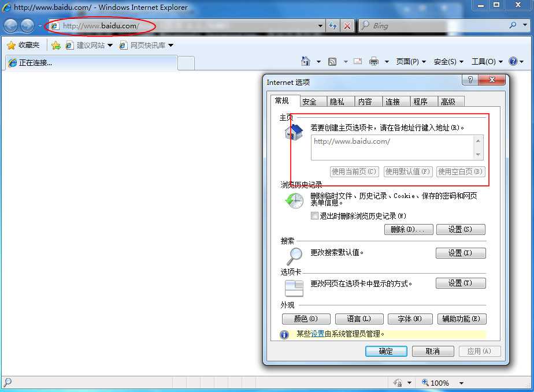Click the blue info icon in dialog

click(284, 334)
